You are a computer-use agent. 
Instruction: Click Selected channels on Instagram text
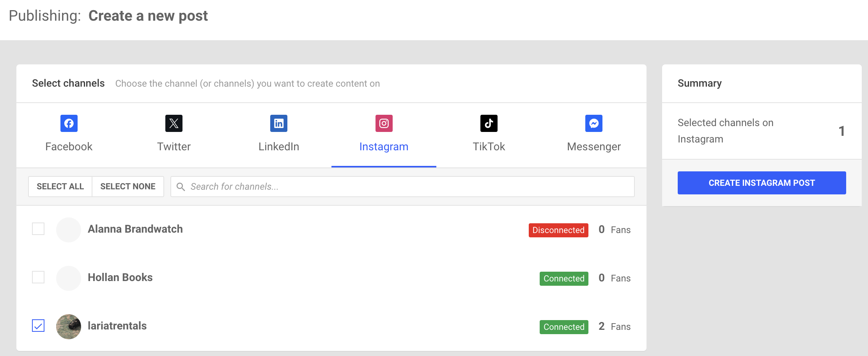pos(725,131)
